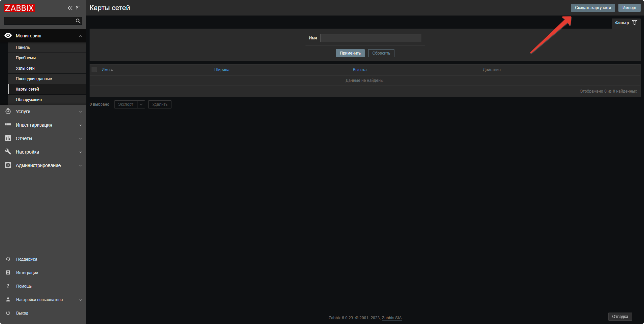
Task: Toggle the select-all checkbox in table header
Action: pyautogui.click(x=94, y=69)
